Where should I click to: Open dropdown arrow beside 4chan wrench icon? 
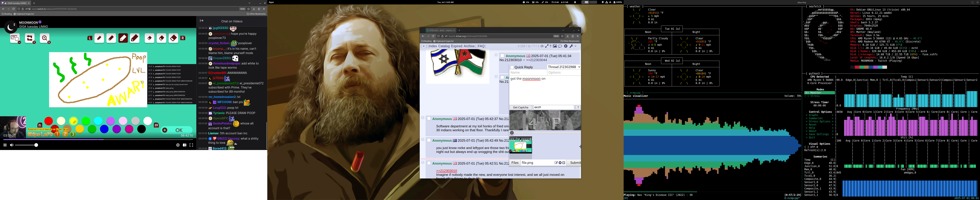(576, 46)
